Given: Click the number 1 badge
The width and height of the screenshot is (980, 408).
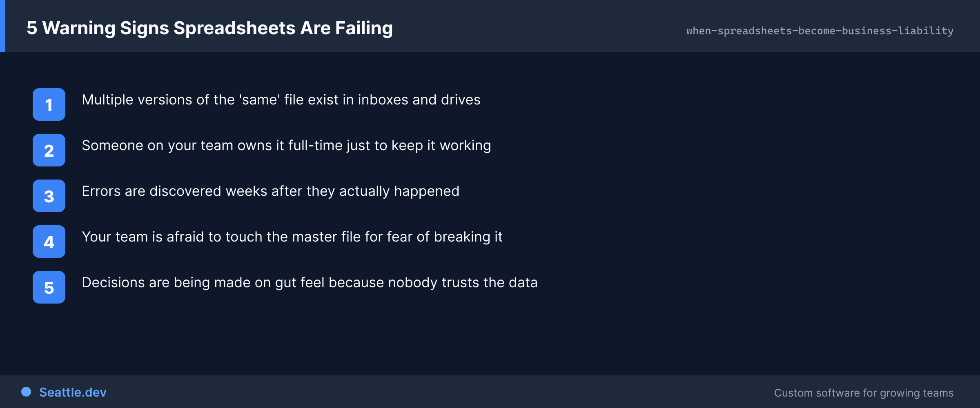Looking at the screenshot, I should (49, 104).
